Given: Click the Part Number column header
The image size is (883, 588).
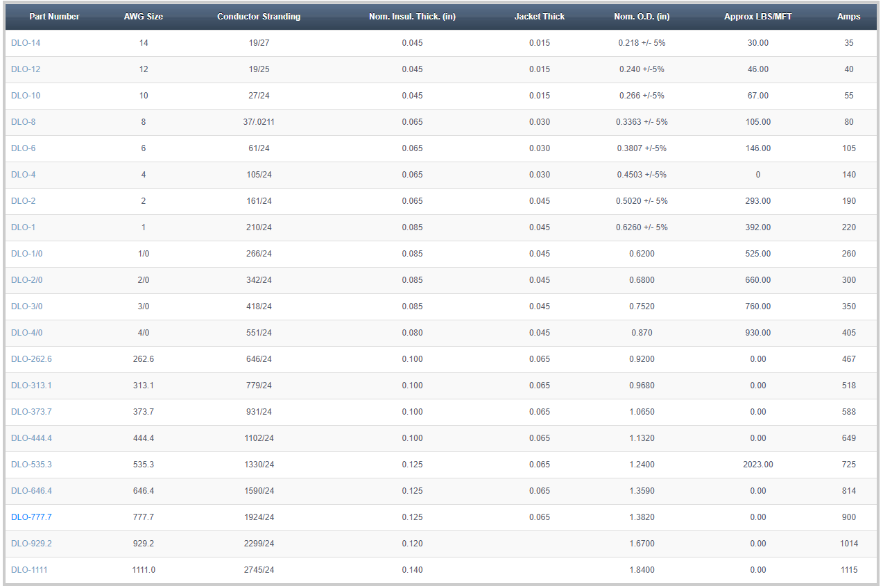Looking at the screenshot, I should tap(54, 17).
